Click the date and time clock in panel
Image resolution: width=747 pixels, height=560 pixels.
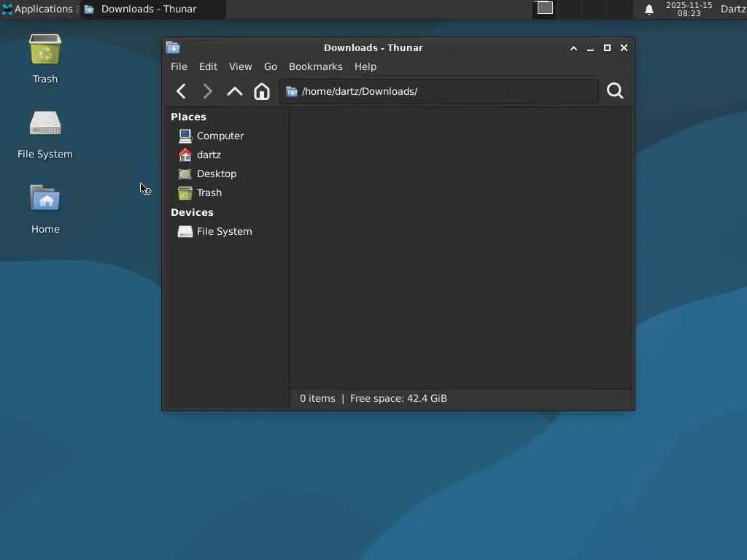[689, 9]
